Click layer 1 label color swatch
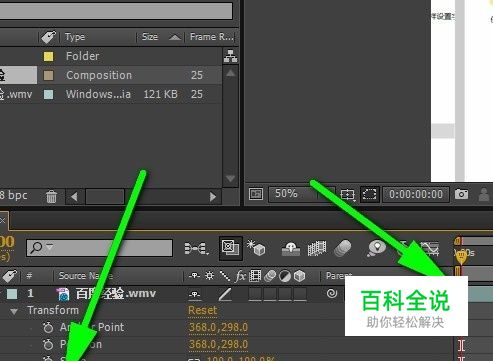Screen dimensions: 493x361 click(12, 294)
